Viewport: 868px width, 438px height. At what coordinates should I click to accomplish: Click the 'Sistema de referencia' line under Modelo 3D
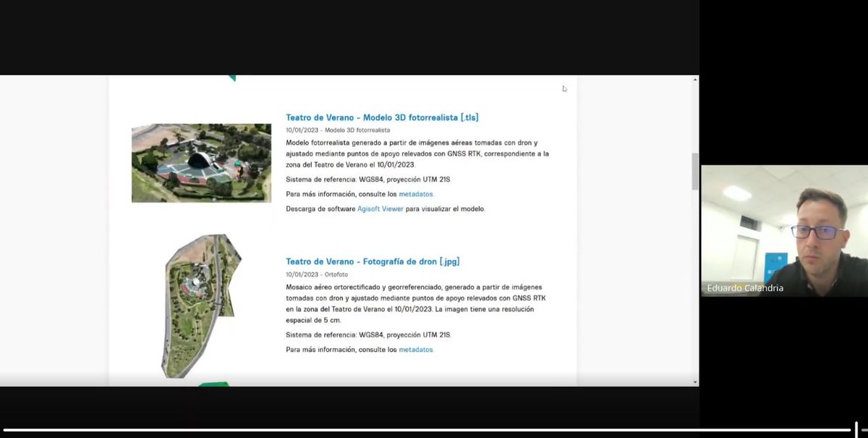click(x=368, y=179)
